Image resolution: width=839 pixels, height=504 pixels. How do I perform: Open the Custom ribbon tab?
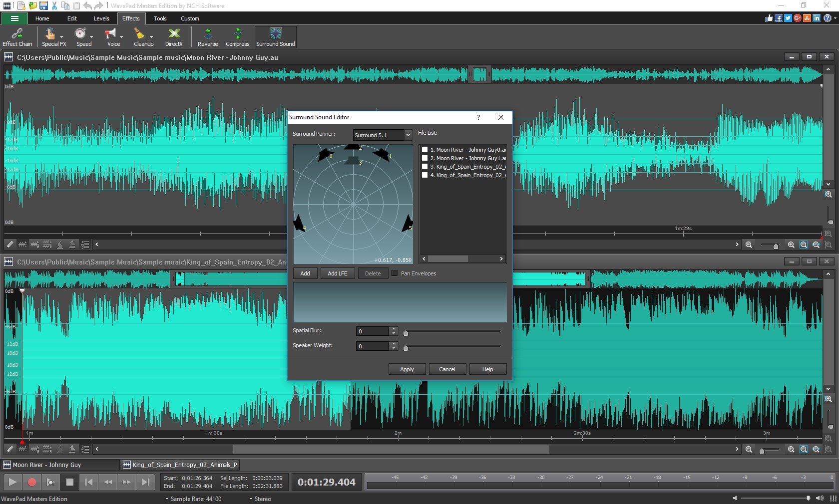(190, 18)
